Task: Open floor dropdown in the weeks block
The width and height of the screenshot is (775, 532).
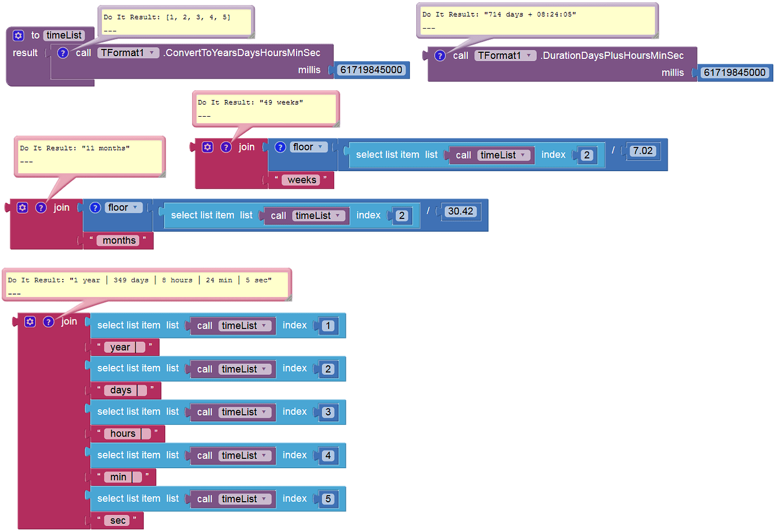Action: click(309, 147)
